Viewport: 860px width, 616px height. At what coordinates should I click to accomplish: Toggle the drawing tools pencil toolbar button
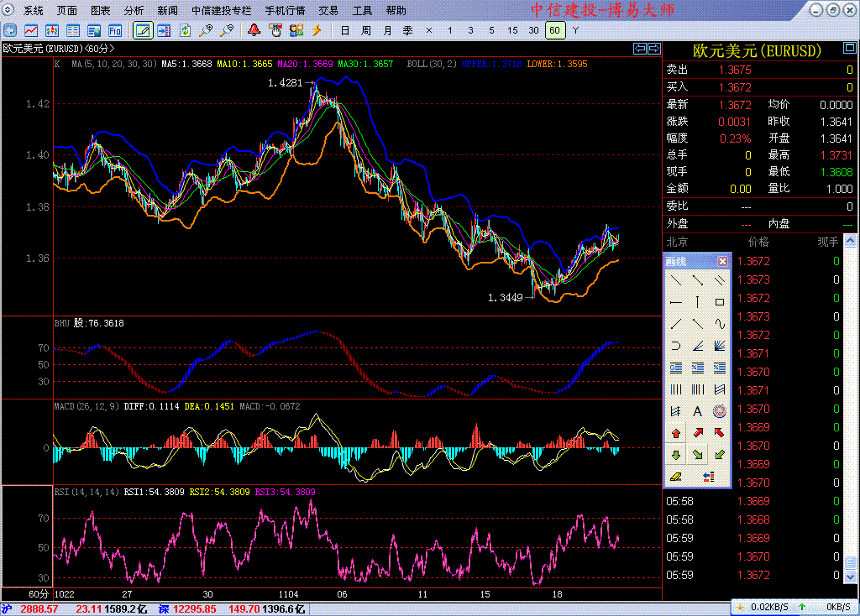tap(144, 30)
